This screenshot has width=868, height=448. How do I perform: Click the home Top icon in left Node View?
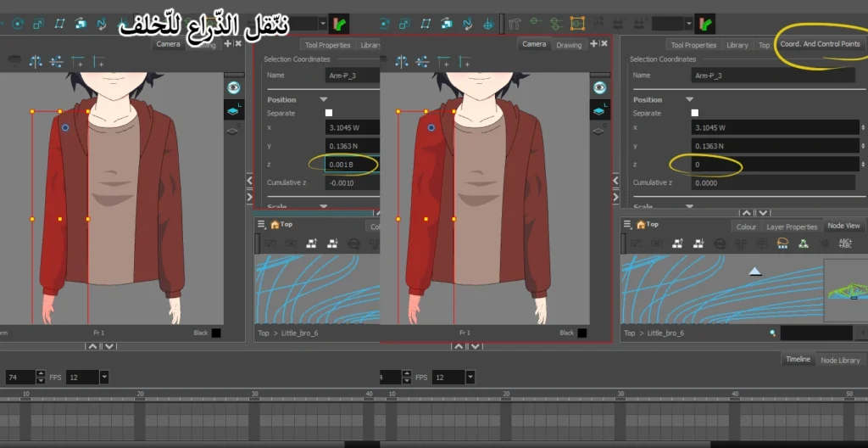point(275,224)
